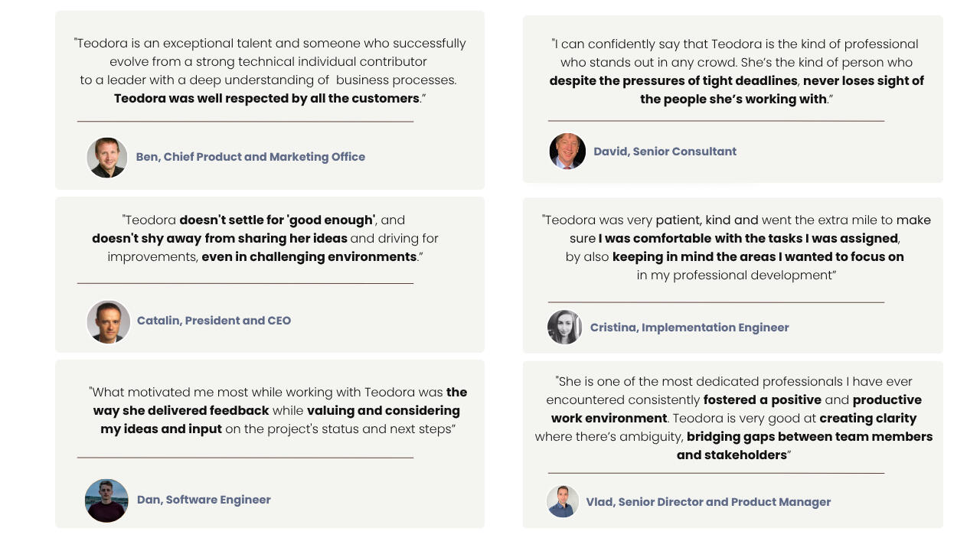Click the quote about how she delivered feedback
The height and width of the screenshot is (551, 980).
pos(278,411)
